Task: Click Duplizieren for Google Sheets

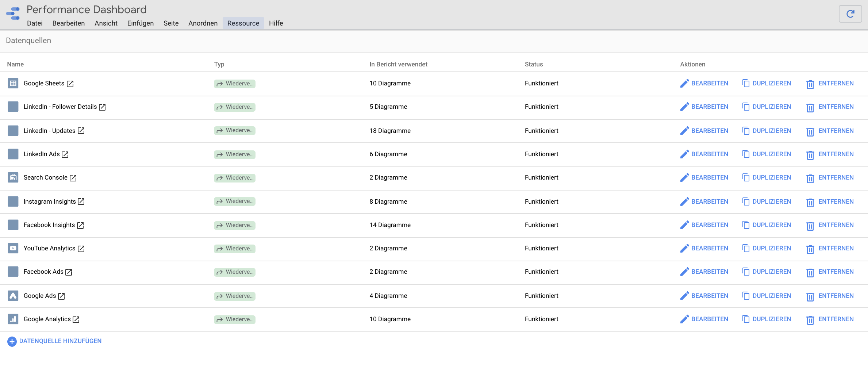Action: (x=767, y=83)
